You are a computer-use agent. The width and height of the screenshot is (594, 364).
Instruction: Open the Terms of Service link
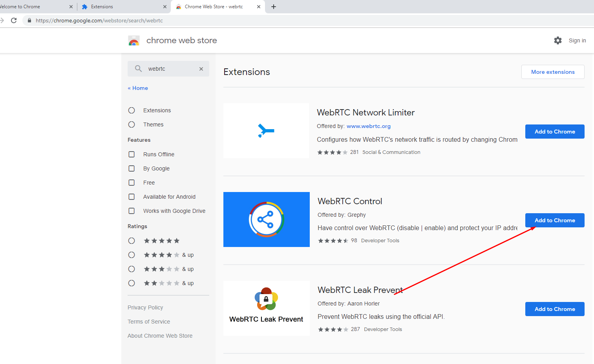pyautogui.click(x=149, y=322)
